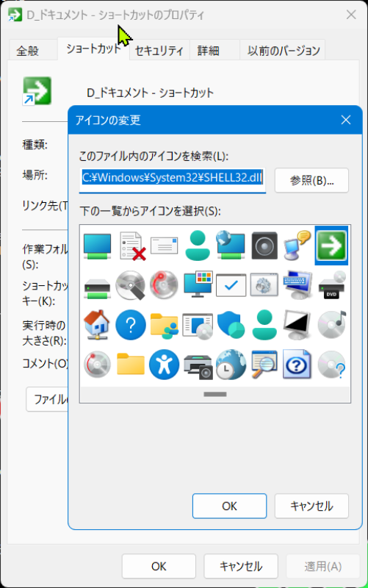Select the globe with clock icon
368x588 pixels.
tap(231, 364)
